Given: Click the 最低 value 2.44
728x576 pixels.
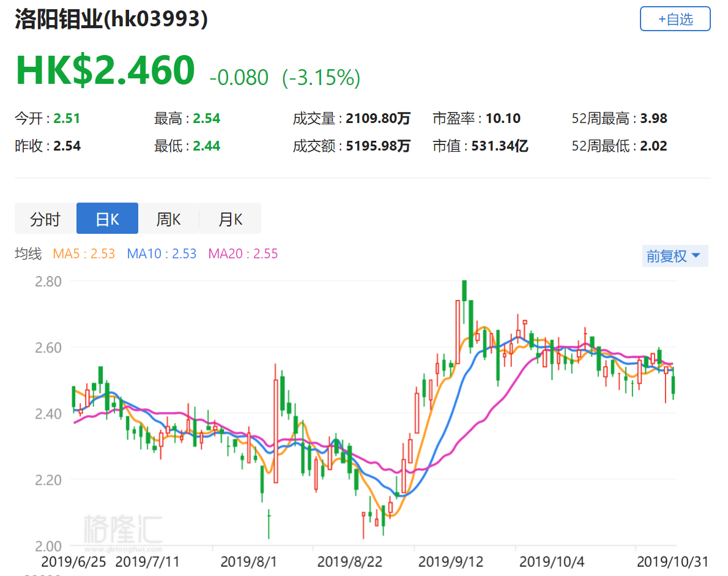Looking at the screenshot, I should [207, 146].
